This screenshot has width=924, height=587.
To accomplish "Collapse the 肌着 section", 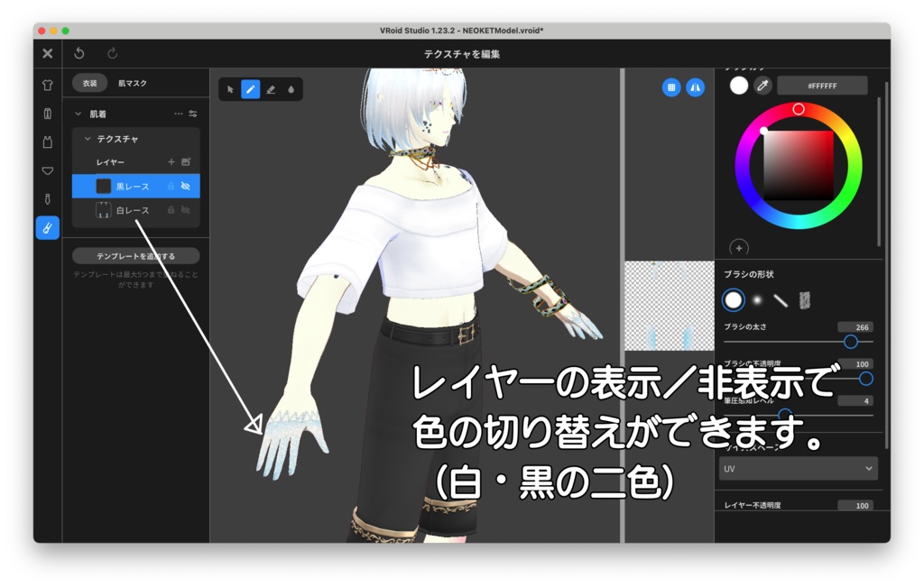I will click(x=77, y=112).
